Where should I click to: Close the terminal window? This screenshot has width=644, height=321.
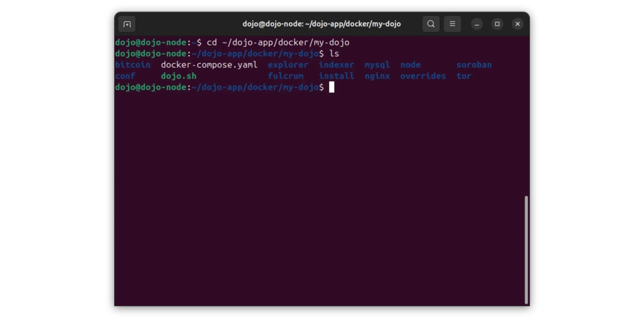[517, 24]
